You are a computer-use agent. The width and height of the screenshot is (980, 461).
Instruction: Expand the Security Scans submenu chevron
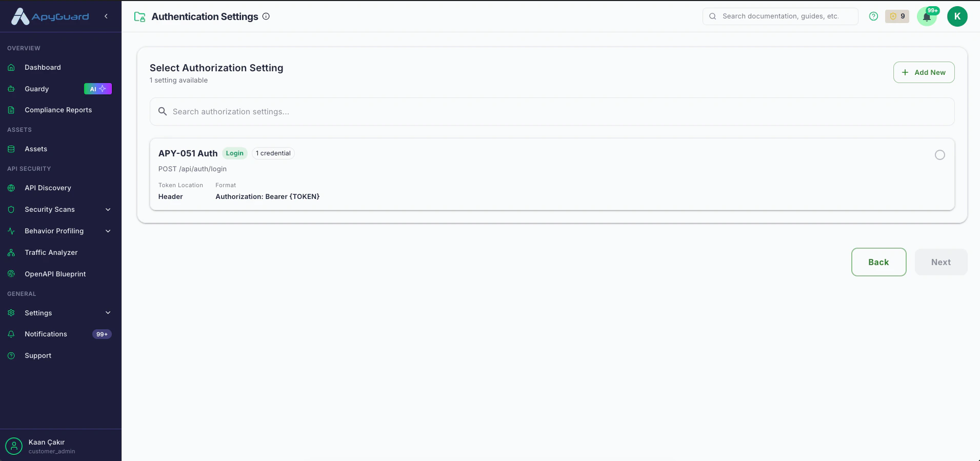click(108, 210)
